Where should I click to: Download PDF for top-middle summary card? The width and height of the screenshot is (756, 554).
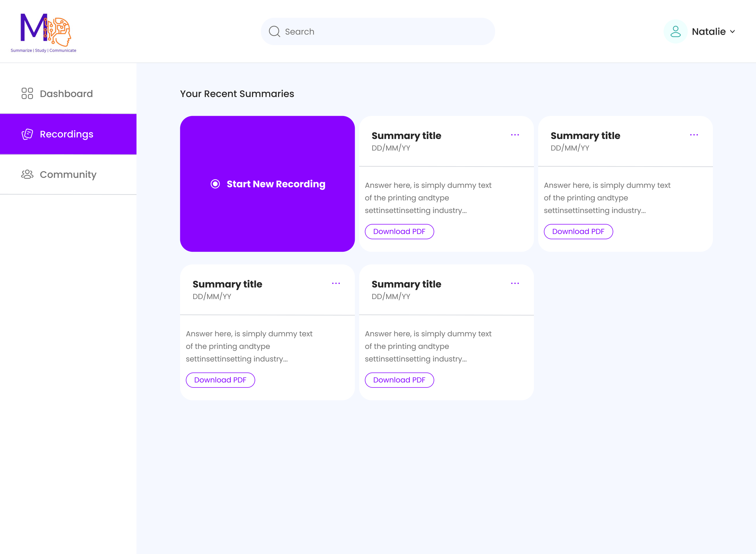tap(399, 232)
